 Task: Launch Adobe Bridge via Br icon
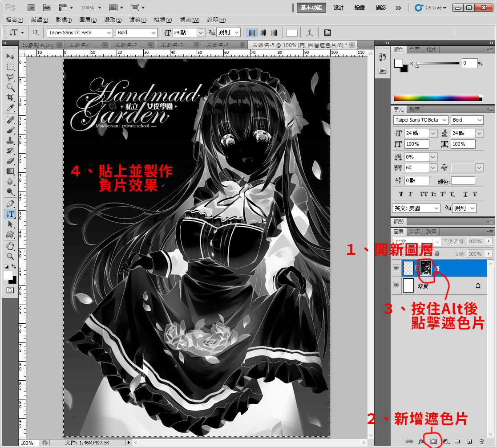31,8
